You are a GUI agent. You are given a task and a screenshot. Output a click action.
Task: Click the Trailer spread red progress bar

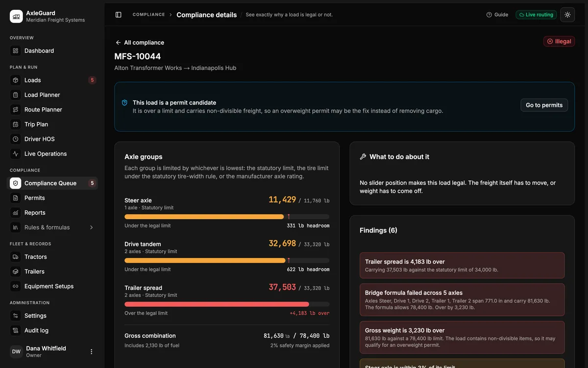(x=227, y=304)
